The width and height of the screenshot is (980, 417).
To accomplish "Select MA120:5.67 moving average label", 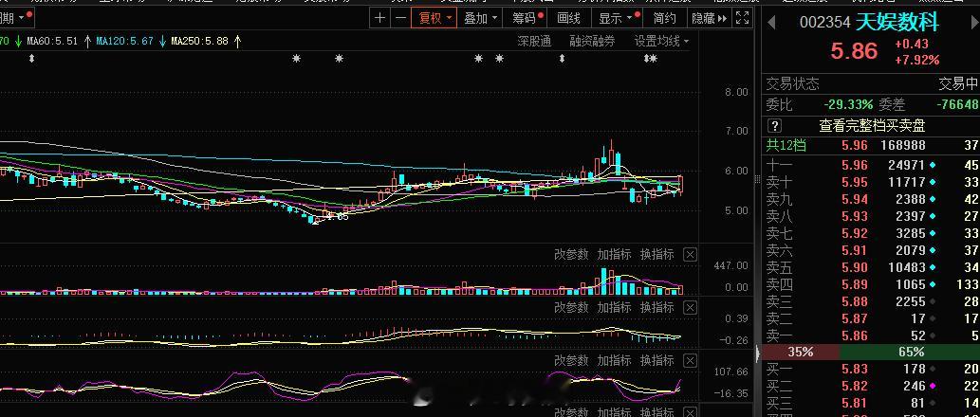I will point(125,41).
